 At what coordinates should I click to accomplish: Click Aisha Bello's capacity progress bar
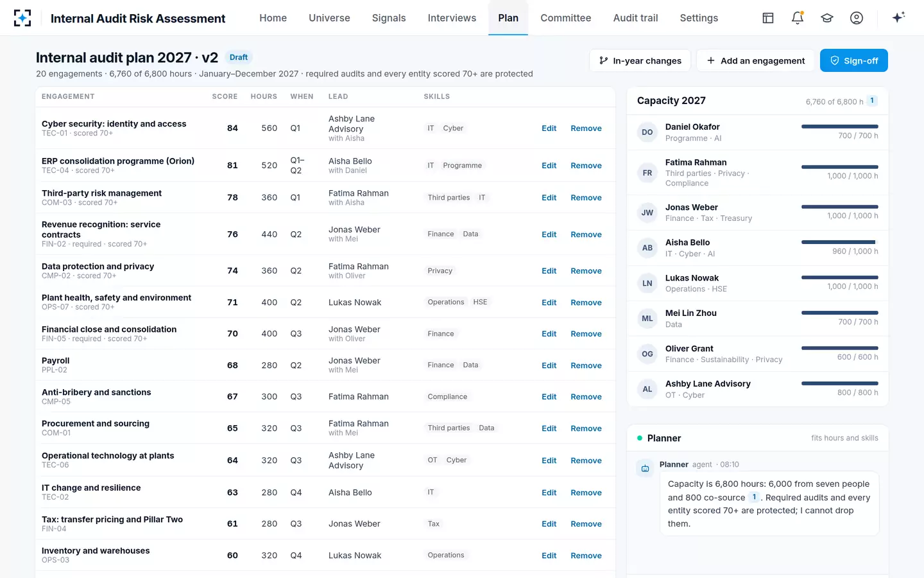(x=839, y=242)
